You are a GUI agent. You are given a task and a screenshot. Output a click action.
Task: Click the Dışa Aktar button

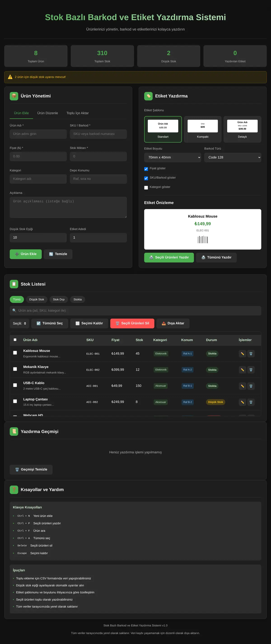point(173,323)
